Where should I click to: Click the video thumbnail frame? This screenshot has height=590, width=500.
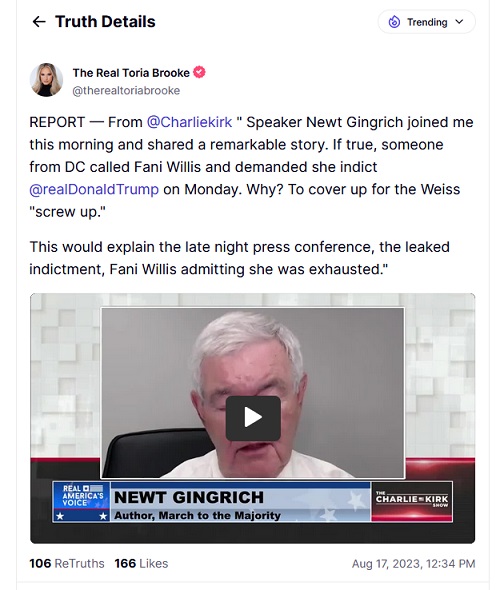(252, 418)
